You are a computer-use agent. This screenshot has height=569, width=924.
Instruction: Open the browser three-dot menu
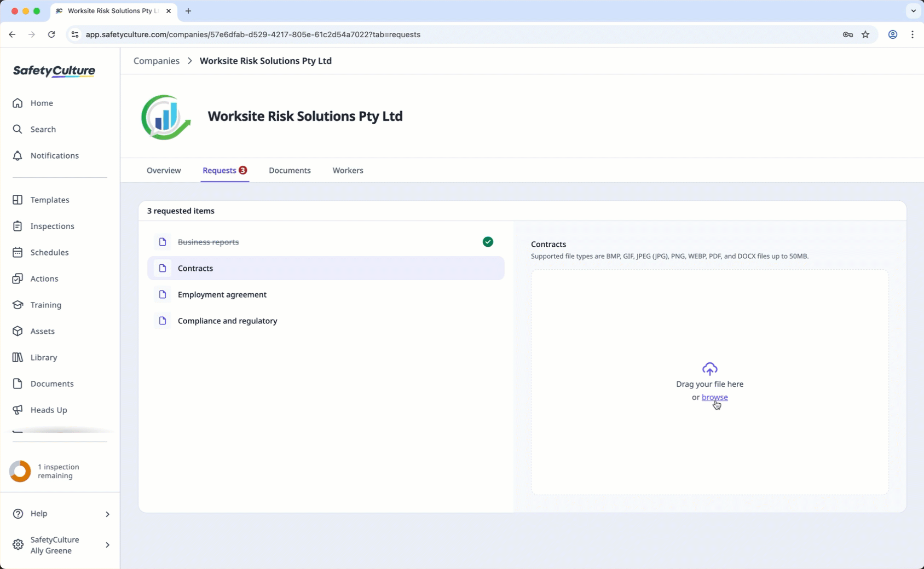pos(913,34)
